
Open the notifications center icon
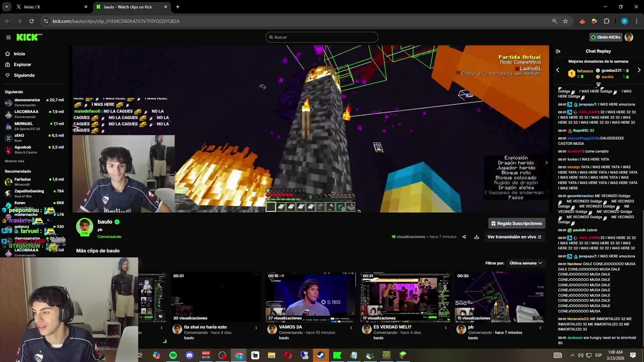coord(633,355)
